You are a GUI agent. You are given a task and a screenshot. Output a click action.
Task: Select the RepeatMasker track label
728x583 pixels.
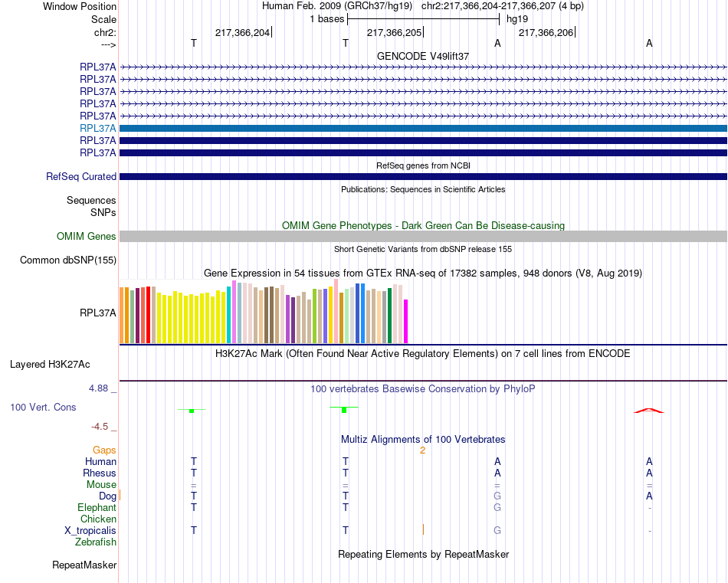(x=84, y=565)
